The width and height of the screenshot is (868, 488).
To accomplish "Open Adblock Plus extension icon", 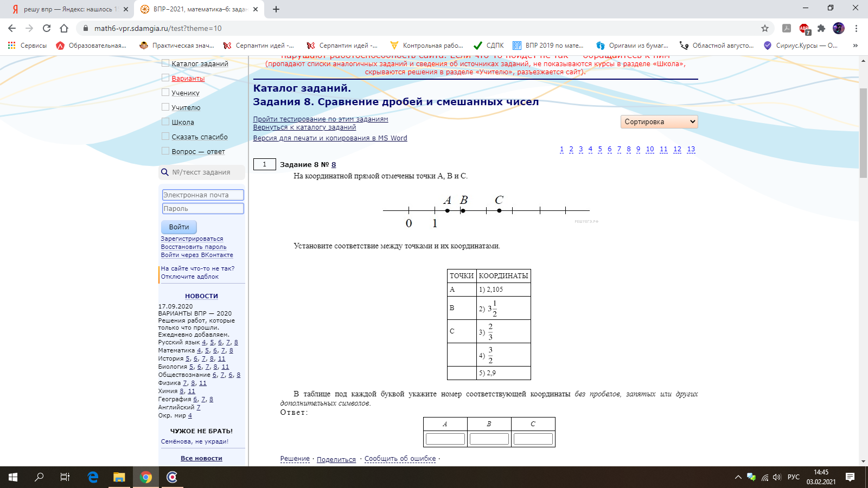I will pyautogui.click(x=804, y=28).
